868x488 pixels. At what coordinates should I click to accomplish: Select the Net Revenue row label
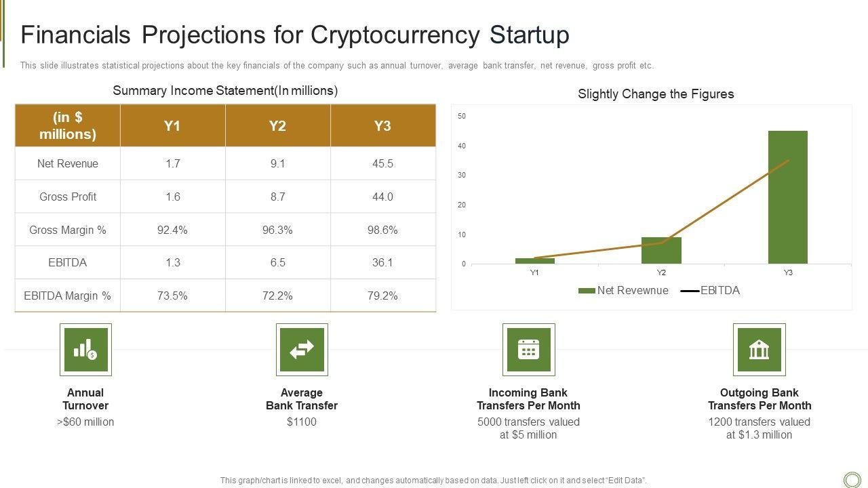tap(68, 163)
